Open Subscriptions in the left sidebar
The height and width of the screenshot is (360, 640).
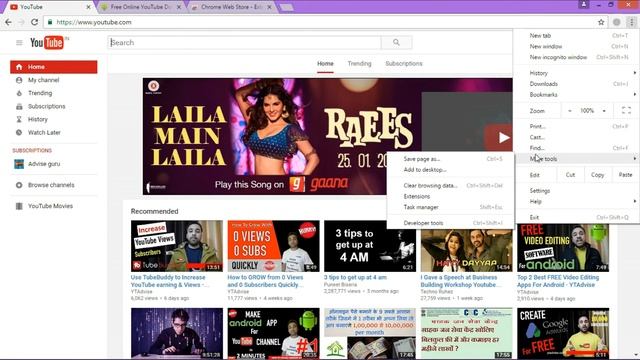point(46,106)
